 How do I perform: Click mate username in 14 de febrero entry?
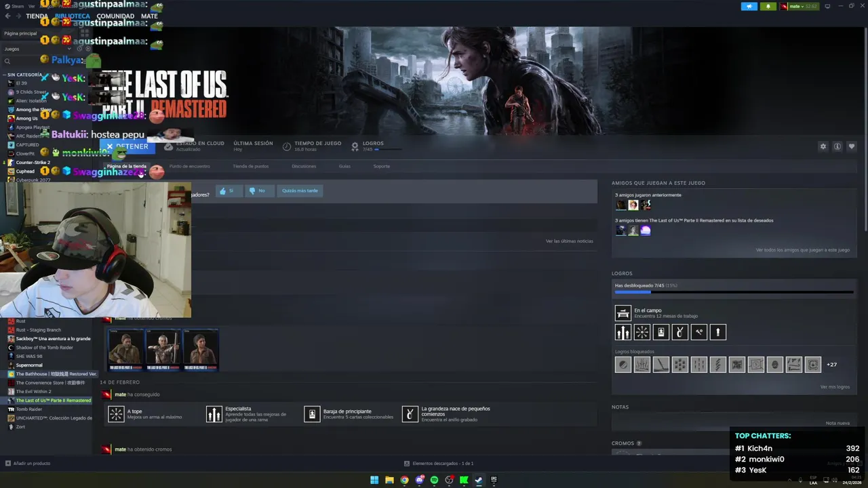pos(120,394)
